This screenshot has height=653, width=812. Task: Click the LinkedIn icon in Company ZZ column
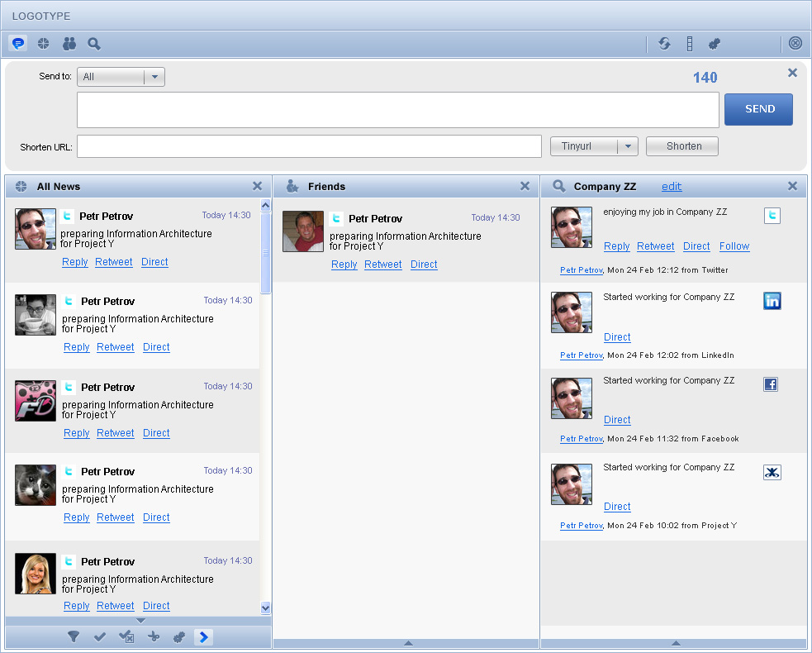tap(772, 301)
